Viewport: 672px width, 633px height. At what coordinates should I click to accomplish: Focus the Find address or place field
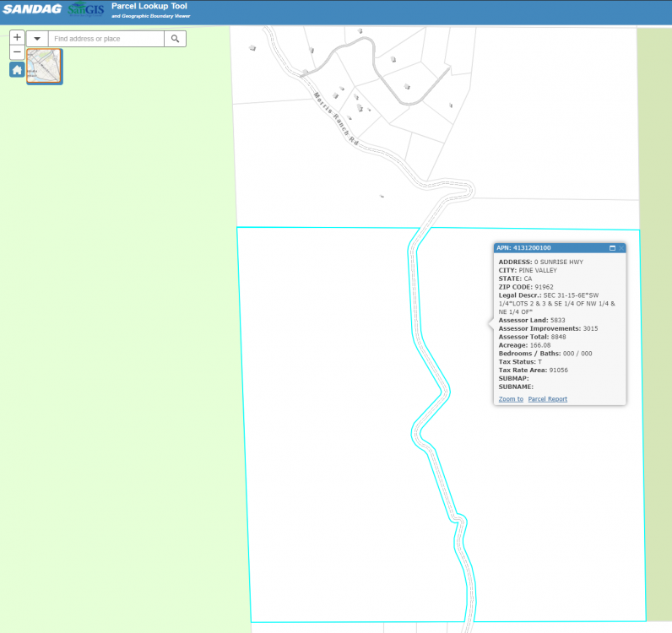click(106, 39)
